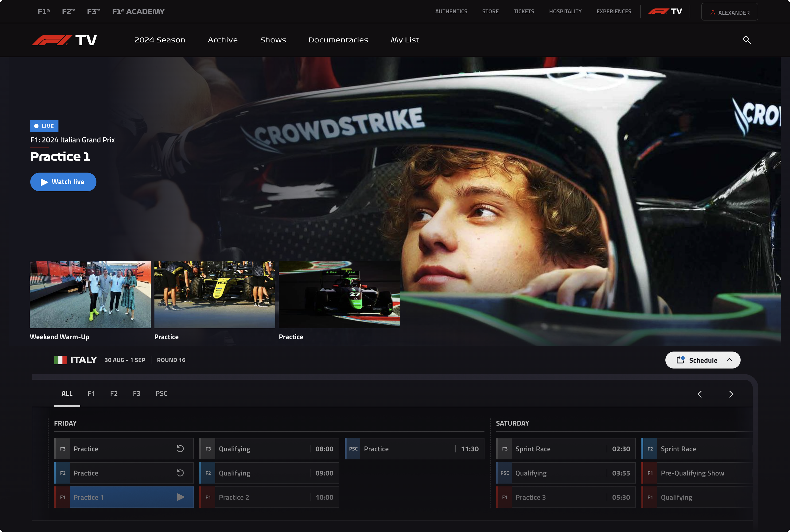790x532 pixels.
Task: Select F2 Qualifying at 09:00
Action: pos(269,473)
